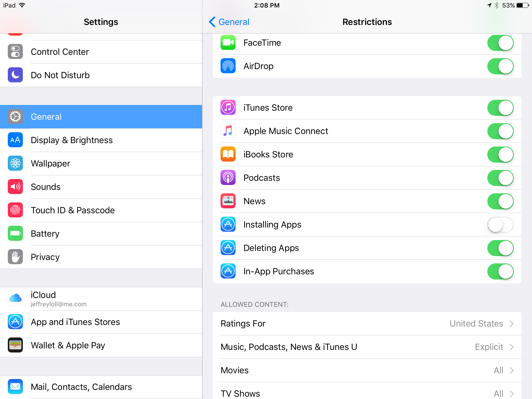This screenshot has height=399, width=532.
Task: Tap the Control Center icon in sidebar
Action: 15,52
